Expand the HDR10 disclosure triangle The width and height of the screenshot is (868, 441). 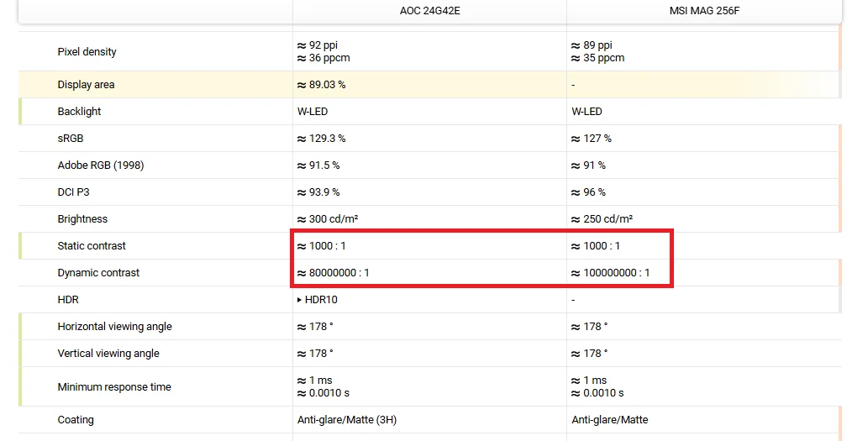(299, 300)
